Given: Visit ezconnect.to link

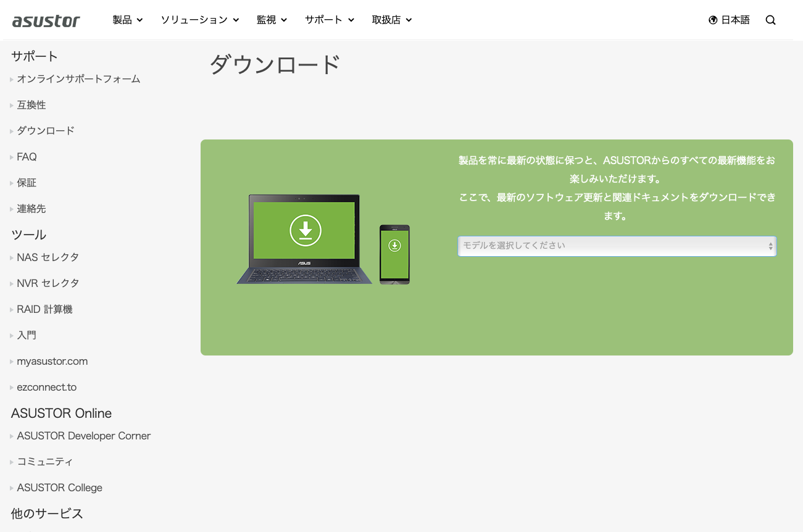Looking at the screenshot, I should (x=47, y=387).
